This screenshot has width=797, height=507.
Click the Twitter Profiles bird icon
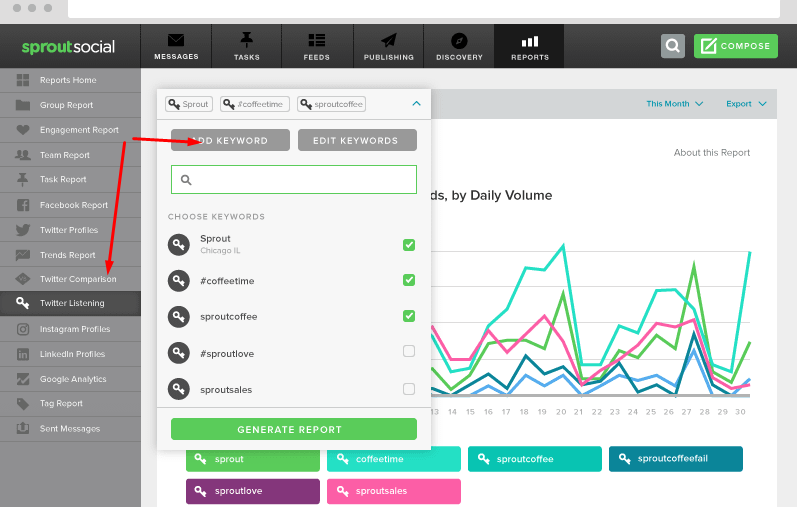tap(23, 230)
